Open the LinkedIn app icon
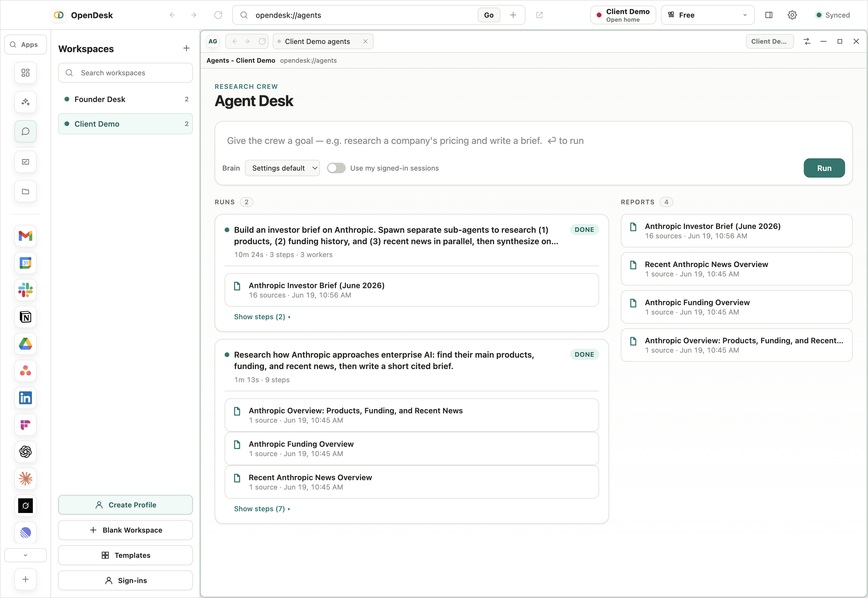 tap(26, 398)
